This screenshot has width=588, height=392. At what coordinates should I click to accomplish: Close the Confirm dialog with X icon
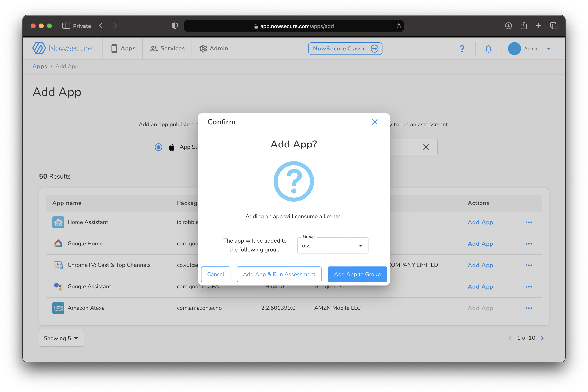pyautogui.click(x=375, y=122)
